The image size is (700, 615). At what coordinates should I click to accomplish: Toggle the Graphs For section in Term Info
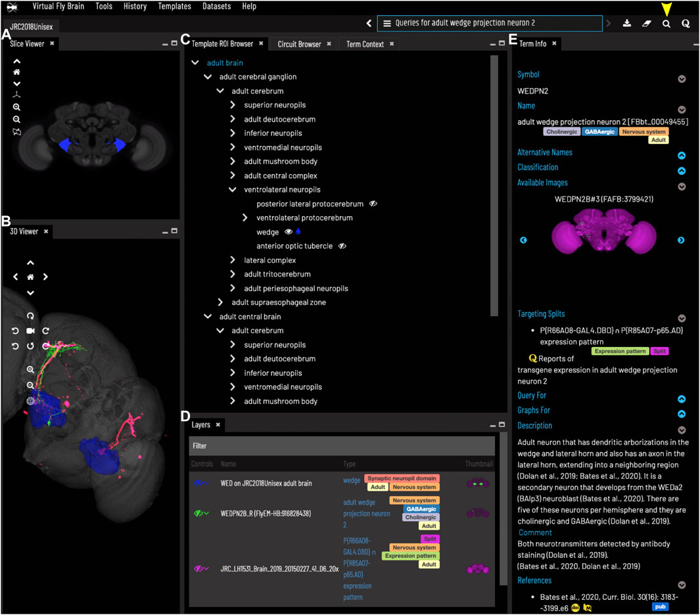click(x=682, y=414)
